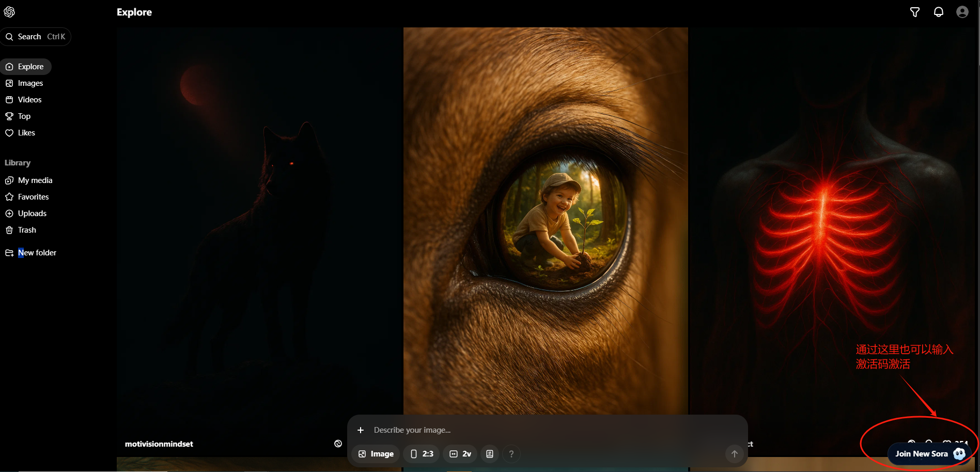Click the plus icon to attach media
Image resolution: width=980 pixels, height=472 pixels.
tap(361, 430)
